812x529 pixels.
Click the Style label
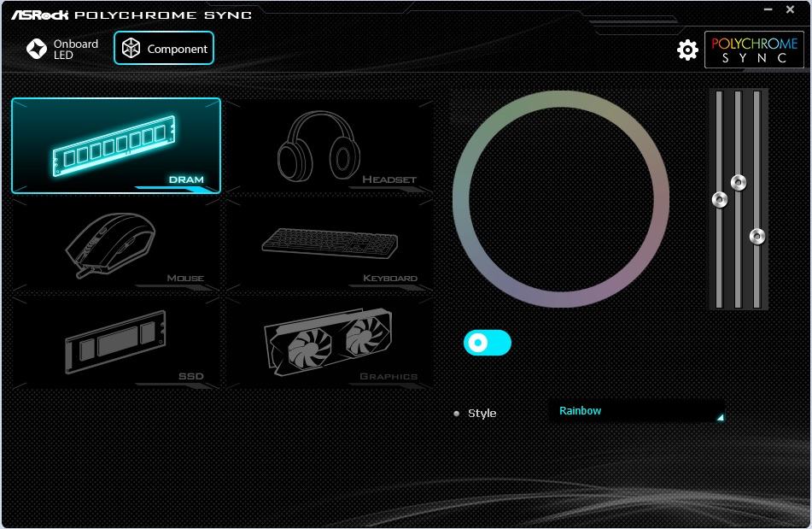point(482,414)
